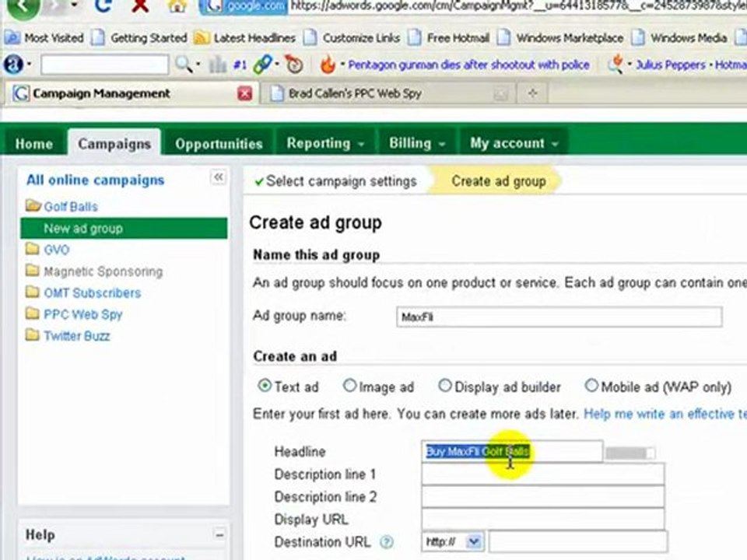Click the Twitter Buzz folder icon
The height and width of the screenshot is (560, 747).
33,335
